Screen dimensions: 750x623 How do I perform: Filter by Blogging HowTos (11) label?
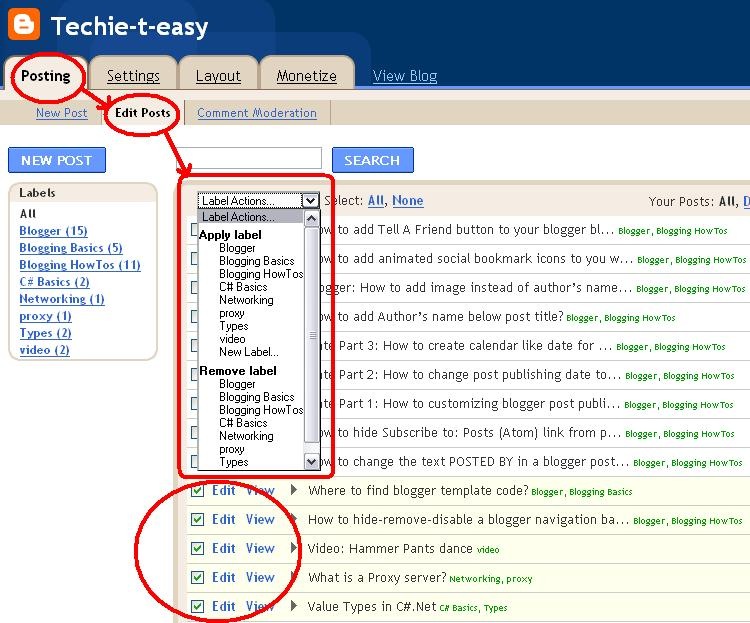tap(80, 265)
